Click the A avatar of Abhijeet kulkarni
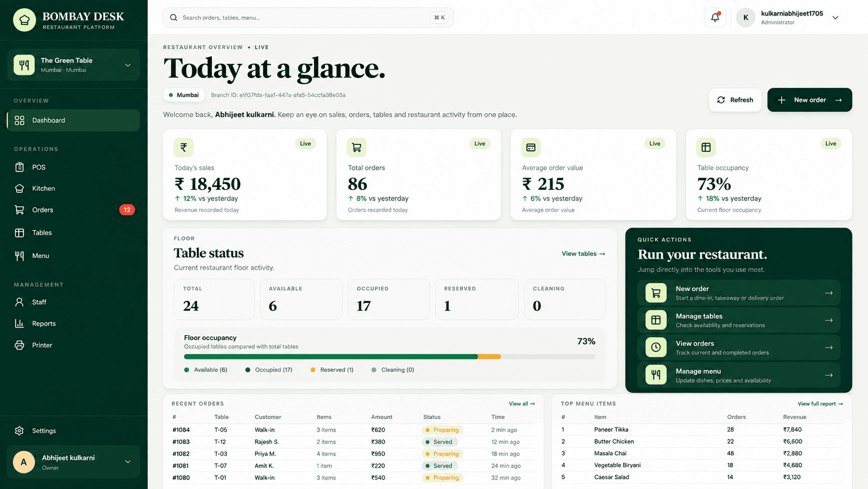The image size is (868, 489). coord(23,462)
